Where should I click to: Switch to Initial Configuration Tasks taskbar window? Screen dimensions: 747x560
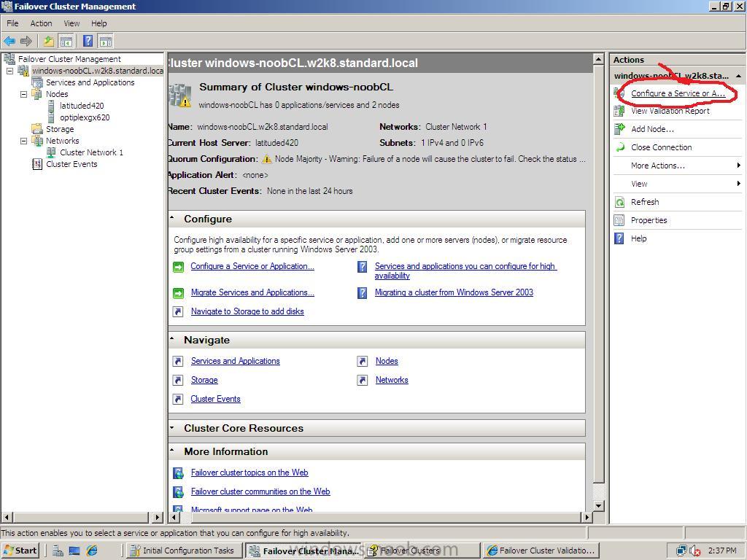click(x=183, y=551)
